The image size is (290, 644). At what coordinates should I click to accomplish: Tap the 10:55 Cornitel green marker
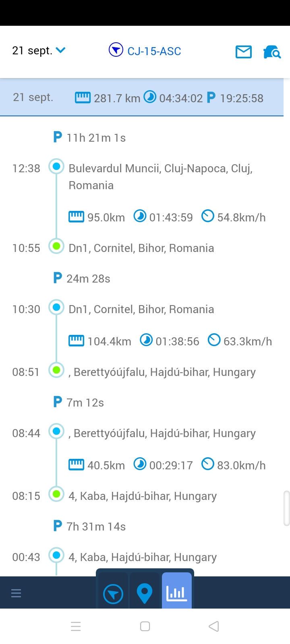(x=56, y=246)
